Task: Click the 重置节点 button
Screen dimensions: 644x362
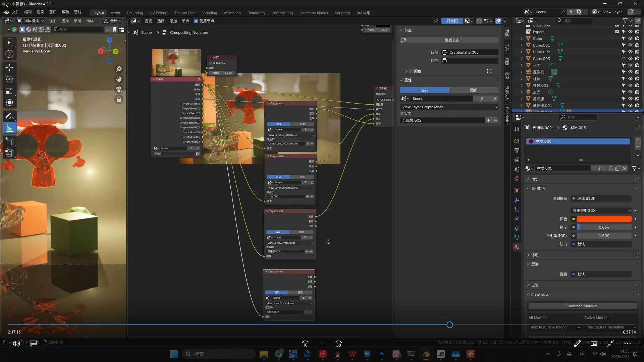Action: [x=452, y=40]
